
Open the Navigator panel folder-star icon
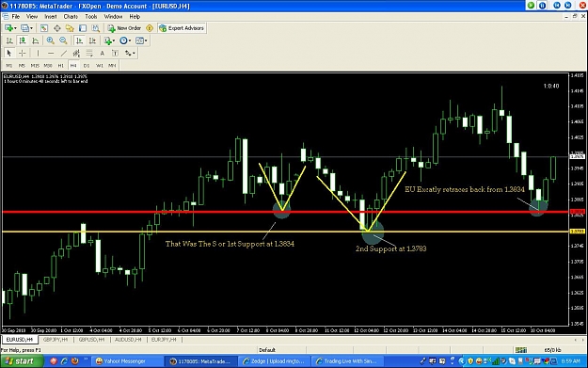pos(70,28)
